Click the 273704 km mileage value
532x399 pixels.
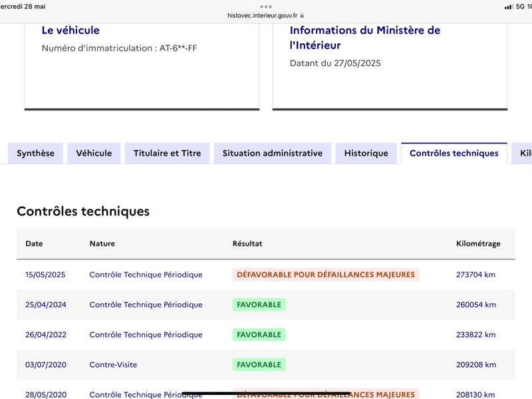coord(475,275)
